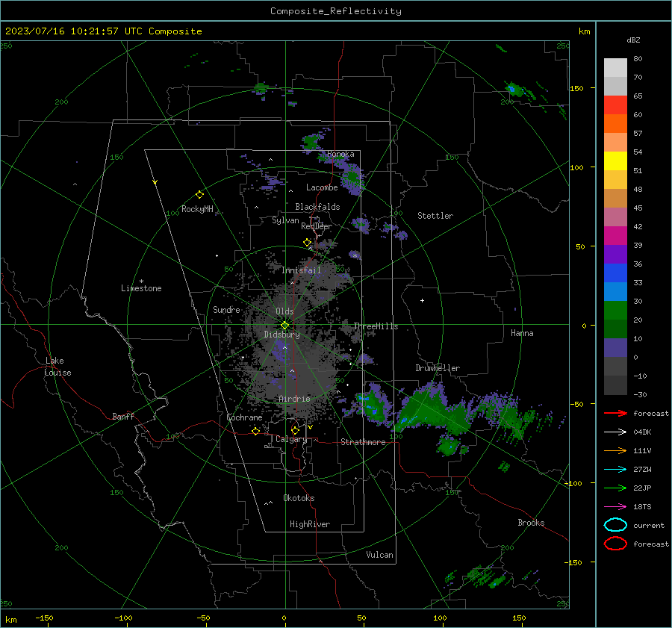
Task: Click the Olds label near radar center
Action: (284, 311)
